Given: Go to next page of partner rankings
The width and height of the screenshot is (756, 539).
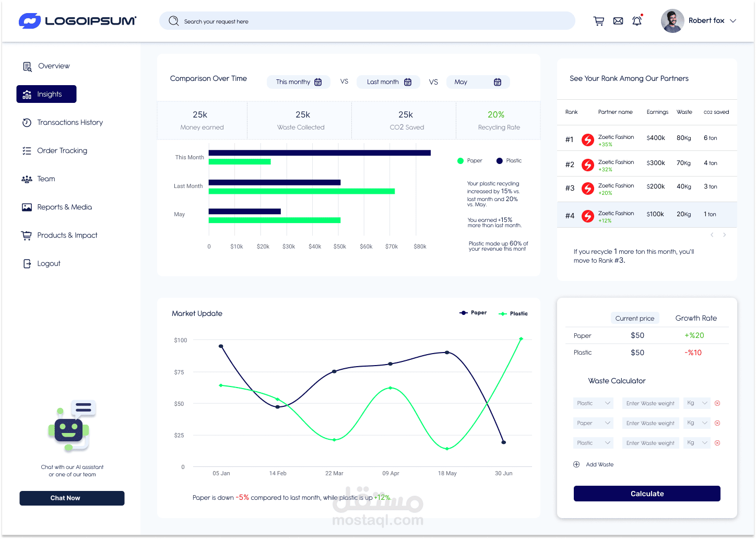Looking at the screenshot, I should pos(724,235).
